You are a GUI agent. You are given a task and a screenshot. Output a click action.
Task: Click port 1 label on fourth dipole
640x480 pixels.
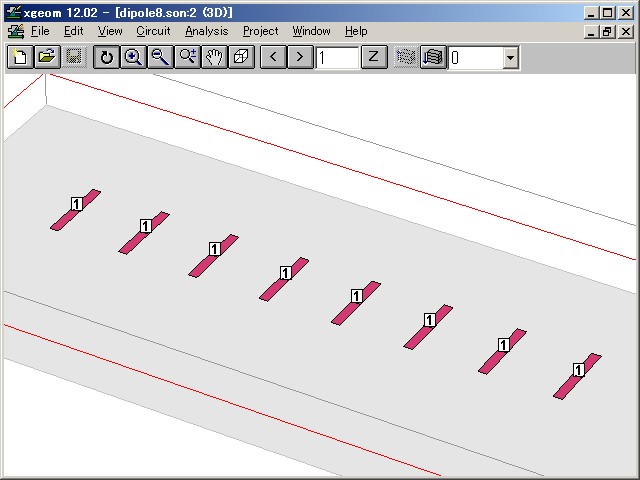[286, 273]
